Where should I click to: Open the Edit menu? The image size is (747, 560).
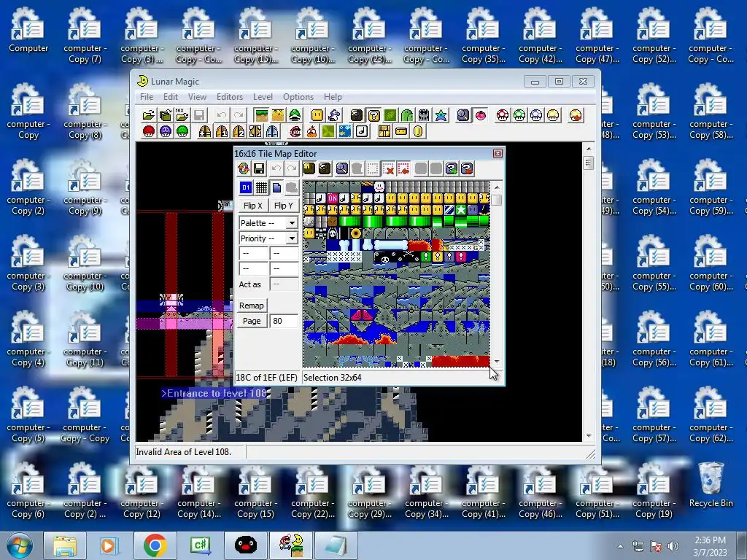click(x=171, y=97)
